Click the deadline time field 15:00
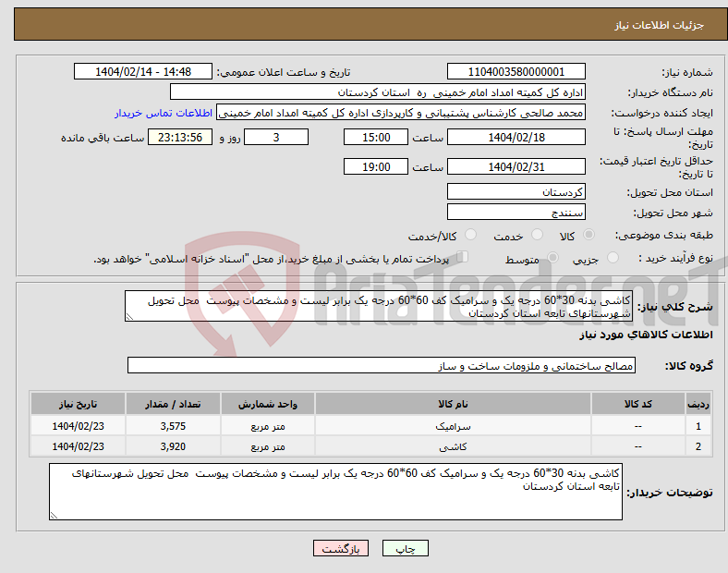Image resolution: width=728 pixels, height=573 pixels. tap(376, 137)
